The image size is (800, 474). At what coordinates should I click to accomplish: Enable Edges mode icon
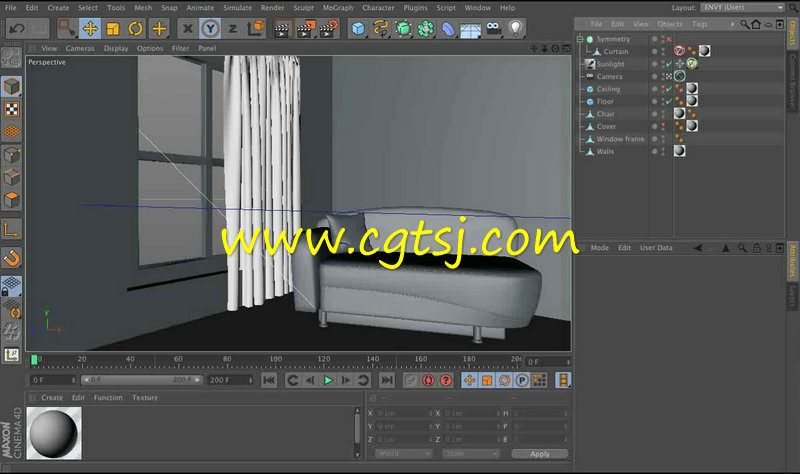point(11,178)
